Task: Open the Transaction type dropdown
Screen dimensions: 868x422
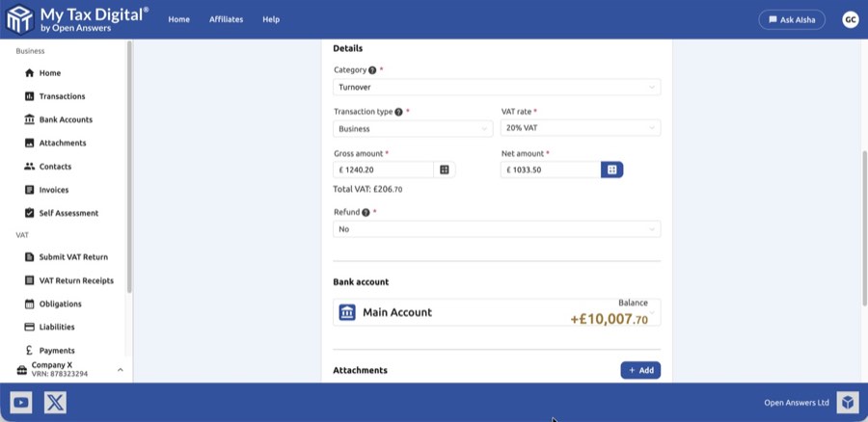Action: [x=413, y=129]
